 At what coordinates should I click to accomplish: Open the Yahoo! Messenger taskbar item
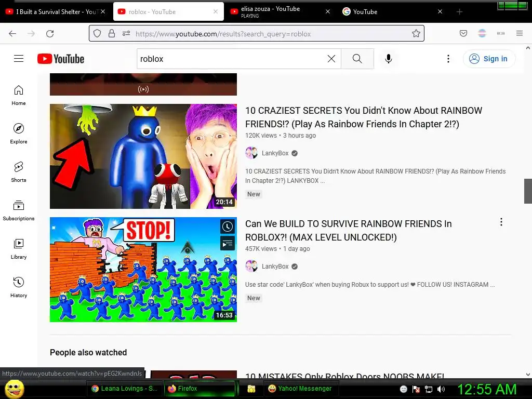click(x=300, y=389)
